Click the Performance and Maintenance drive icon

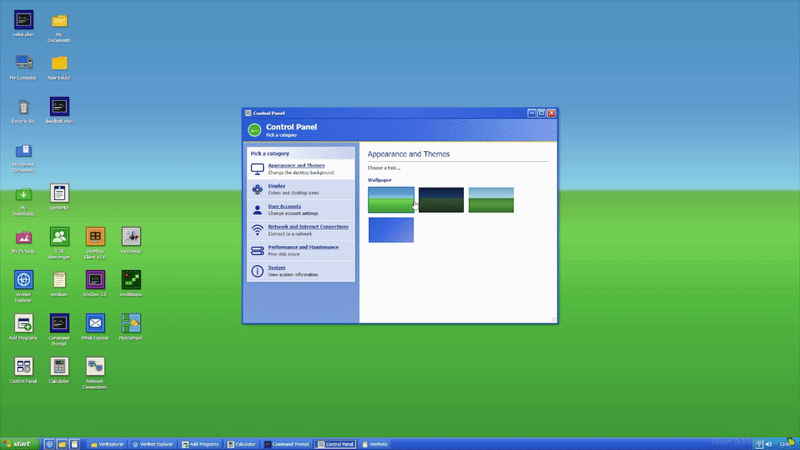pos(257,251)
